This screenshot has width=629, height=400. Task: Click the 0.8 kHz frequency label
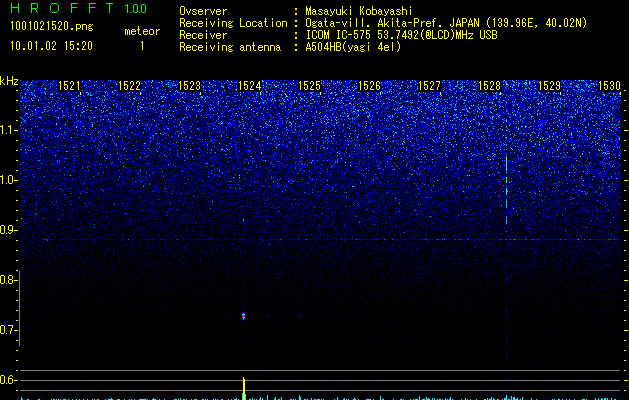[9, 280]
